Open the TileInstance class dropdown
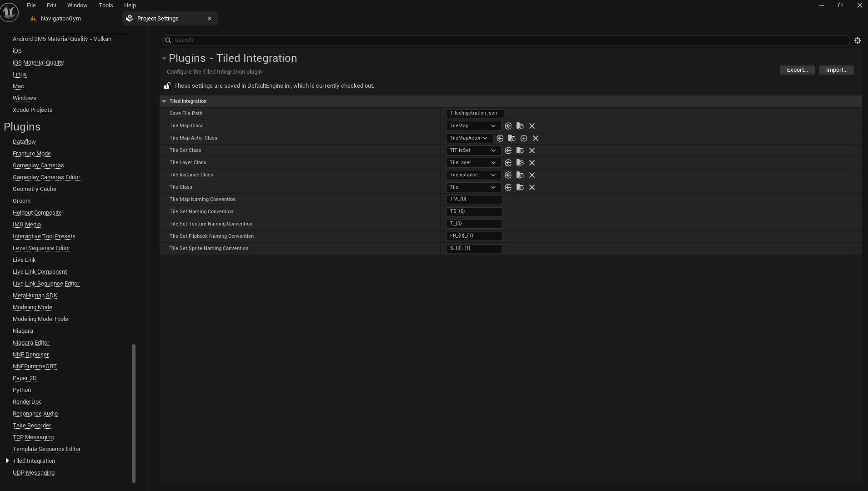The width and height of the screenshot is (868, 491). 473,175
